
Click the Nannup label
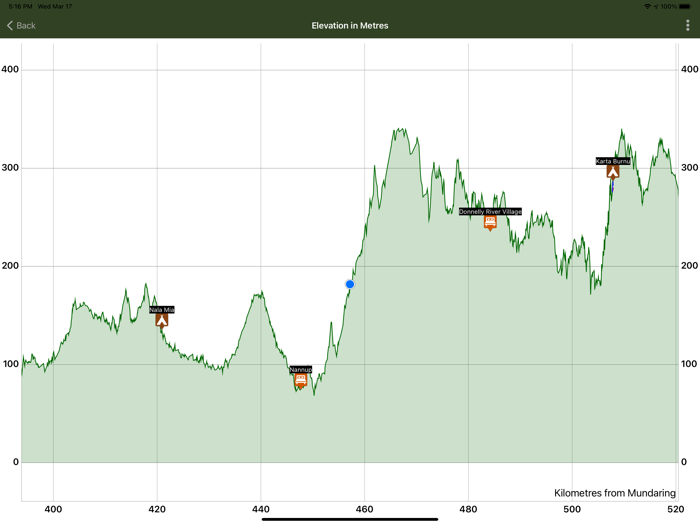coord(301,370)
